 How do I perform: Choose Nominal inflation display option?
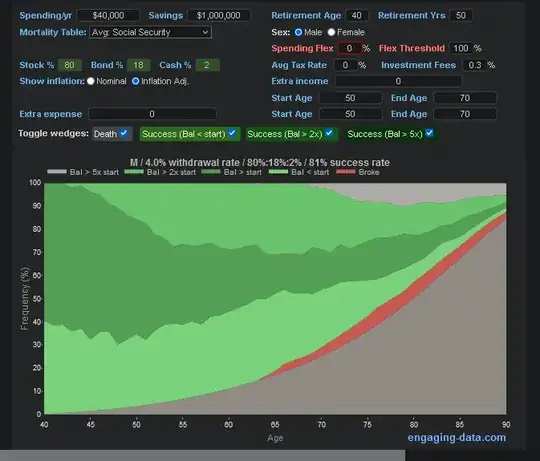(91, 81)
